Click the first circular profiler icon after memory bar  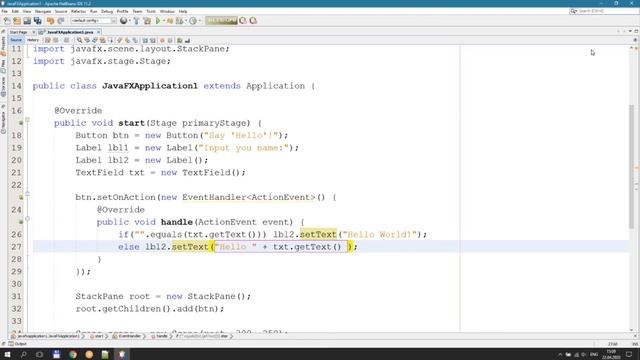click(x=243, y=20)
